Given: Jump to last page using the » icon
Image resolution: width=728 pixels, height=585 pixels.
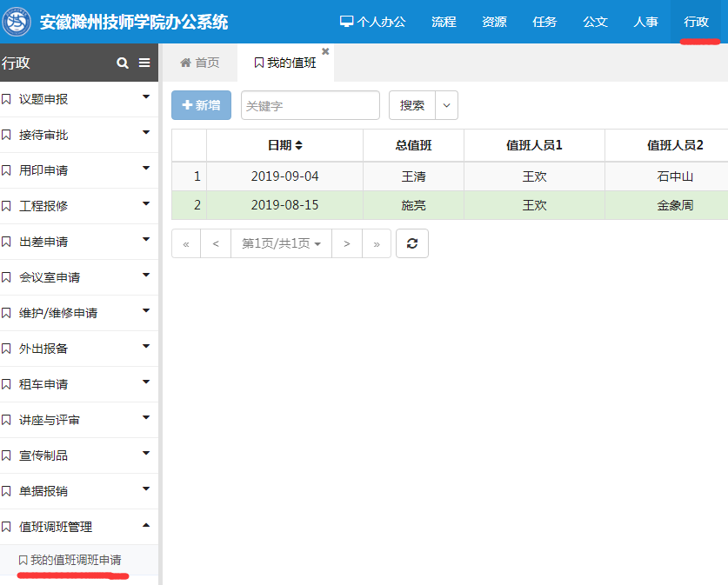Looking at the screenshot, I should [377, 243].
